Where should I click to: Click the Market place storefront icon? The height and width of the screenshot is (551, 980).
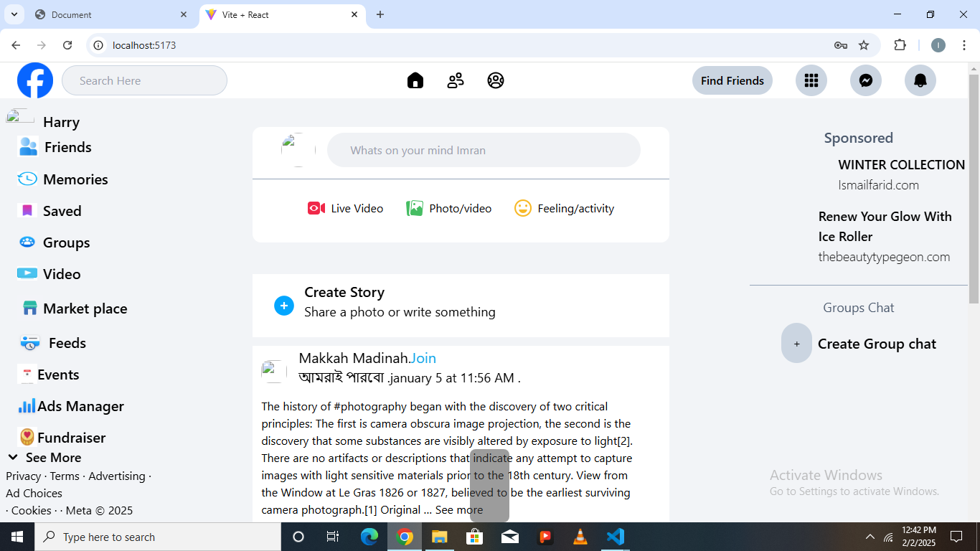[x=29, y=308]
